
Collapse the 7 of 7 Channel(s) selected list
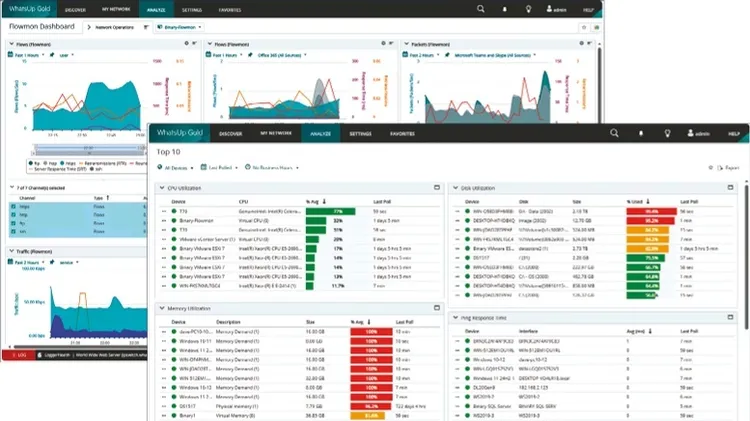(x=11, y=188)
